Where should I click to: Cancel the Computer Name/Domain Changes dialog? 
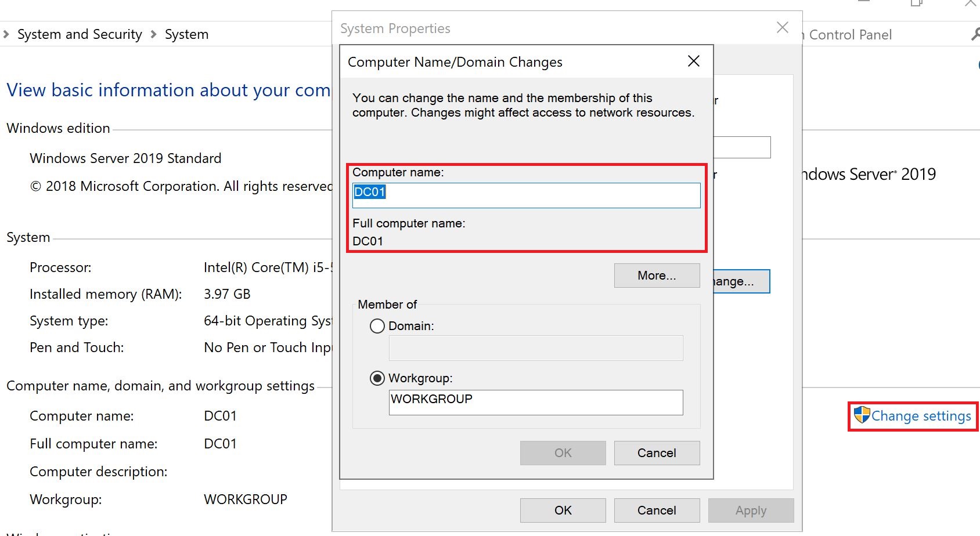(657, 453)
